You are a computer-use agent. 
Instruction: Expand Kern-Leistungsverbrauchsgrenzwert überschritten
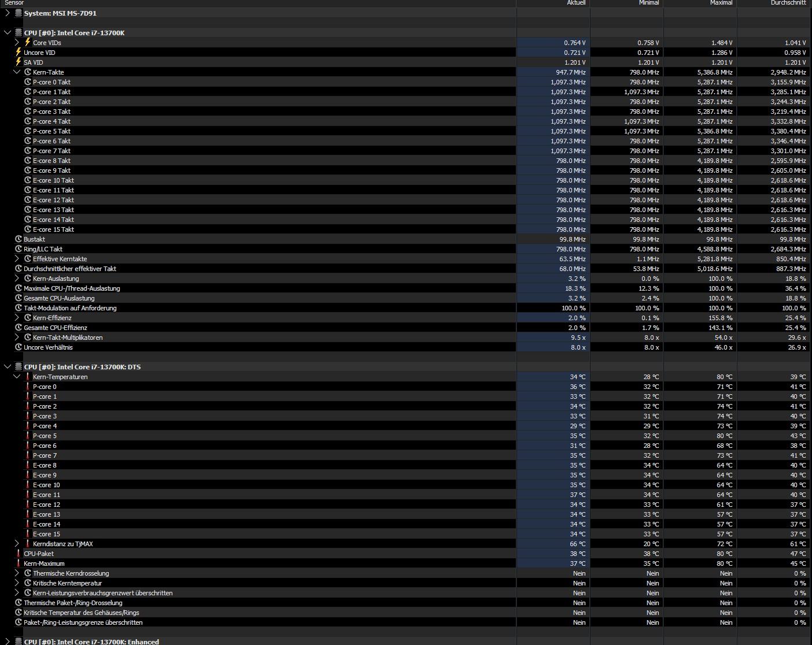17,593
